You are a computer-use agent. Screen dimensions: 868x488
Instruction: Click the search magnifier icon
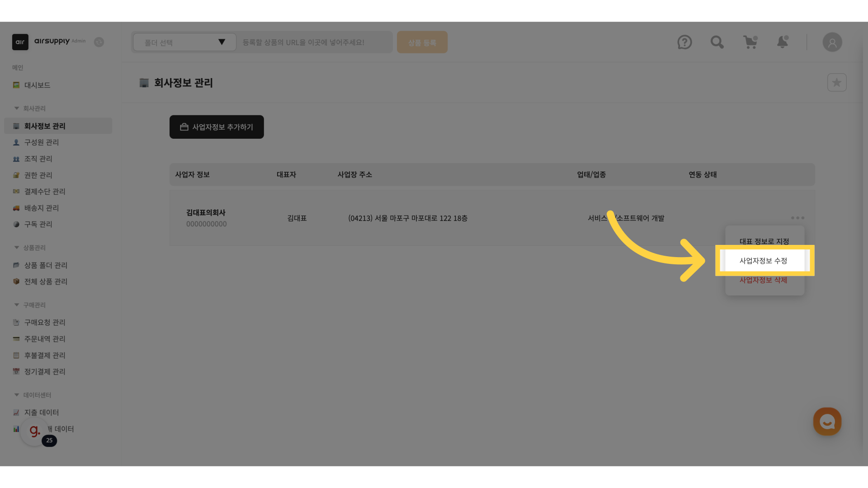717,42
